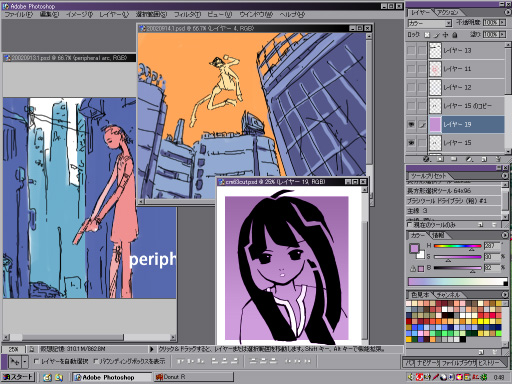Click the document info icon in status bar
The height and width of the screenshot is (384, 512).
32,349
